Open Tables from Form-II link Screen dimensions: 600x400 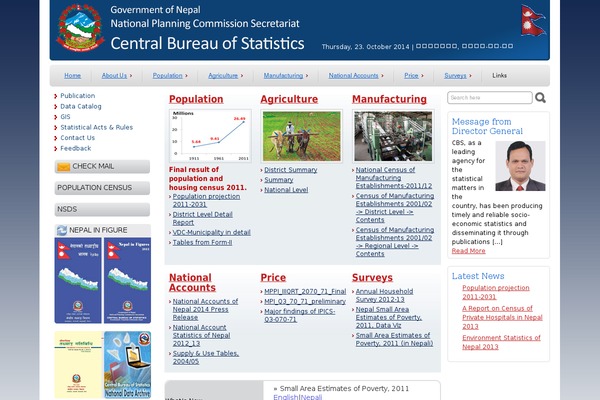point(202,242)
